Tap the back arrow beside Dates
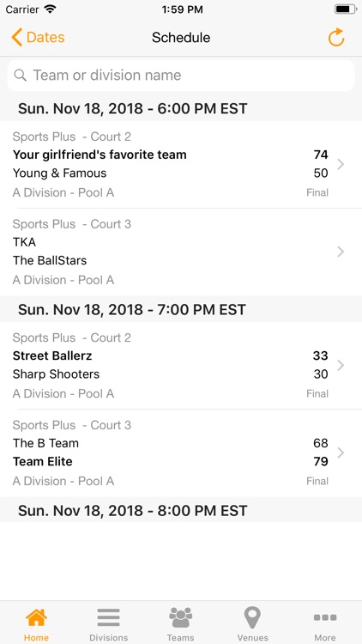The image size is (362, 644). point(17,38)
